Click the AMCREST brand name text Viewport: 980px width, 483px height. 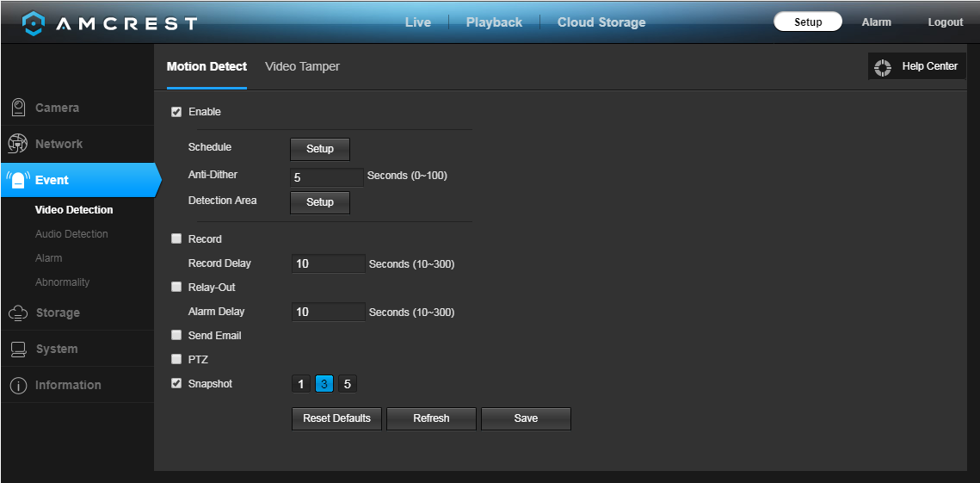click(x=126, y=24)
